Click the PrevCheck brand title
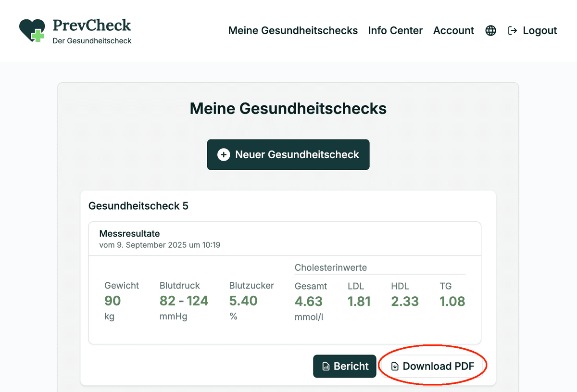Screen dimensions: 577x392 coord(91,25)
